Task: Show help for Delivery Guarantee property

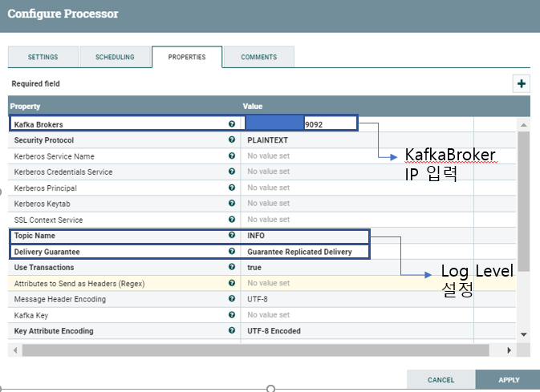Action: pyautogui.click(x=232, y=251)
